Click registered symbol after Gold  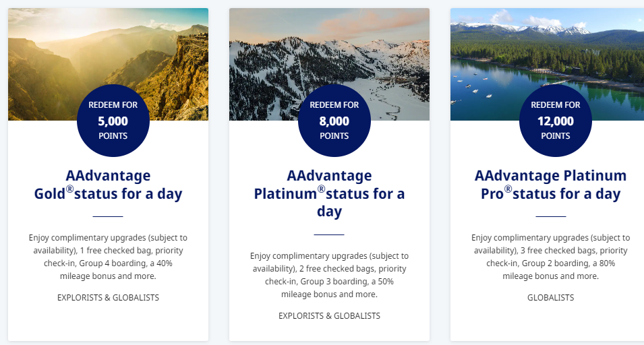(x=70, y=189)
